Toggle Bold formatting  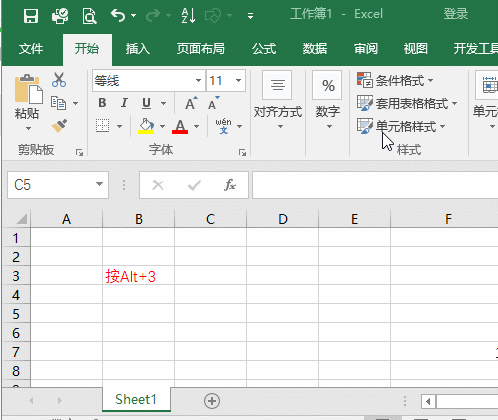pyautogui.click(x=102, y=103)
